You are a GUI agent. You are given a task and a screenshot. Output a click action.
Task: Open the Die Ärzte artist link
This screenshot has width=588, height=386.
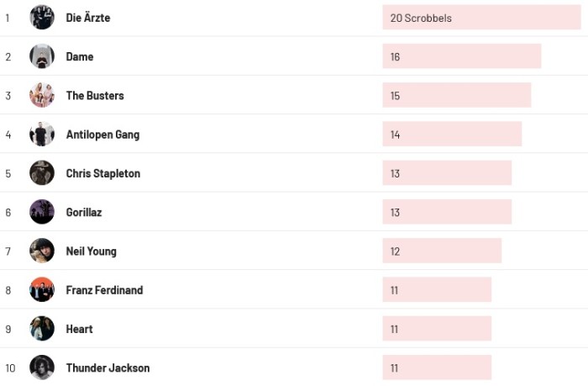[88, 18]
